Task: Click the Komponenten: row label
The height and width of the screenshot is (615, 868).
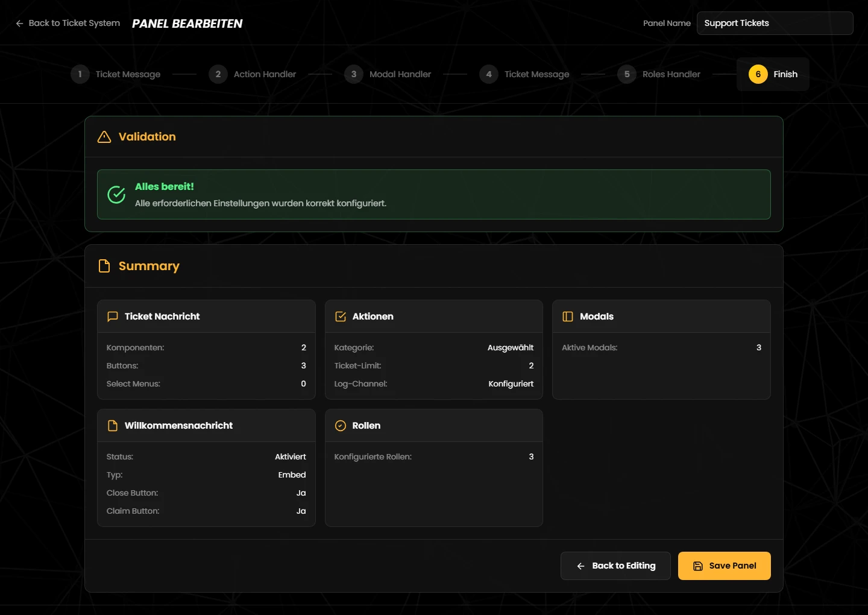Action: (x=136, y=348)
